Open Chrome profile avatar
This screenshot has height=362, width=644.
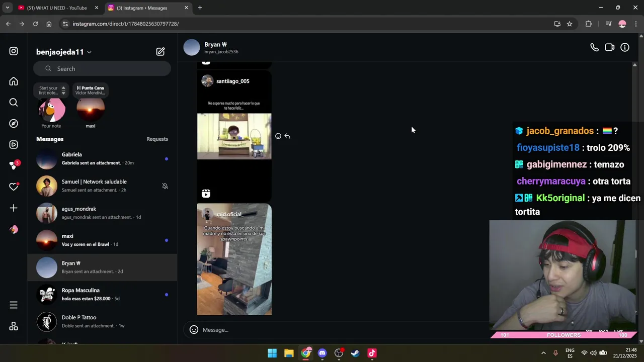point(622,24)
